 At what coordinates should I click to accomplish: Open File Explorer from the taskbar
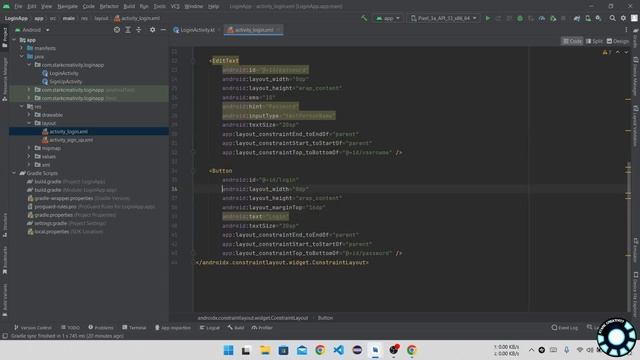(x=265, y=350)
